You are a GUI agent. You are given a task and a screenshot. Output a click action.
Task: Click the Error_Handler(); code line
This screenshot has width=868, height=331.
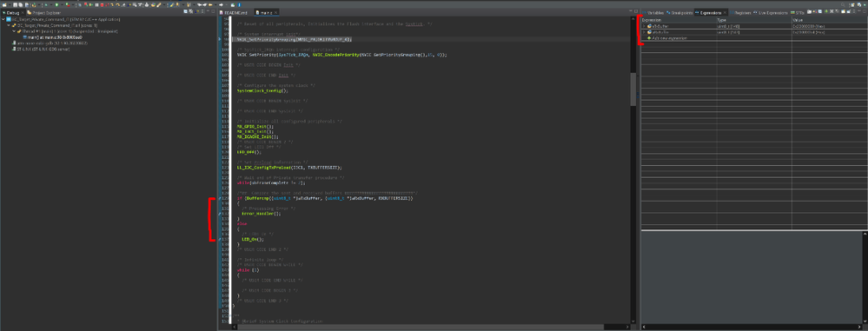[x=262, y=213]
